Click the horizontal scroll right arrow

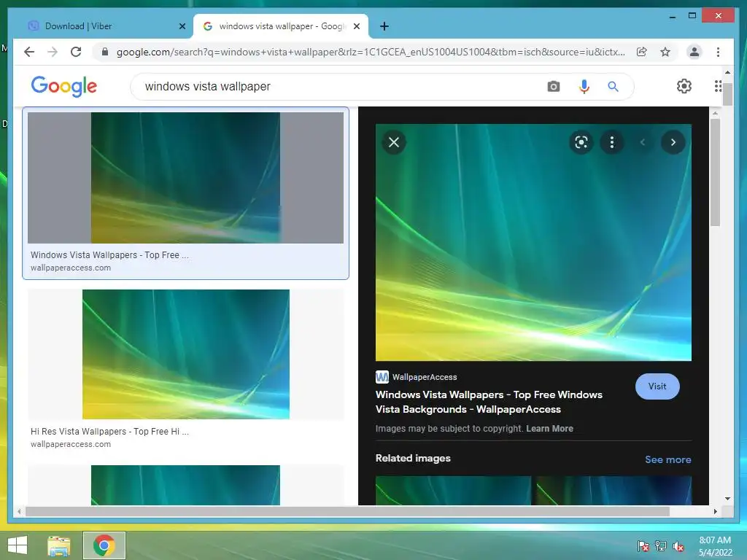tap(715, 511)
